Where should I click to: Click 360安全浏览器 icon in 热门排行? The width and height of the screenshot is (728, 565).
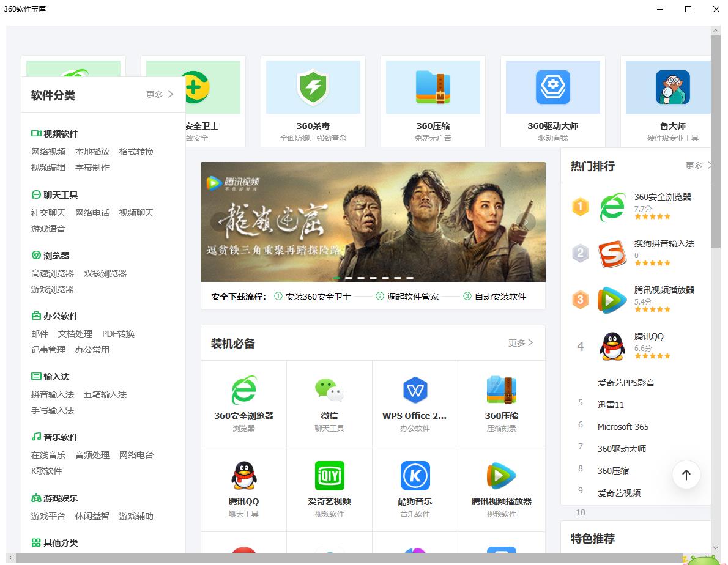[x=612, y=207]
